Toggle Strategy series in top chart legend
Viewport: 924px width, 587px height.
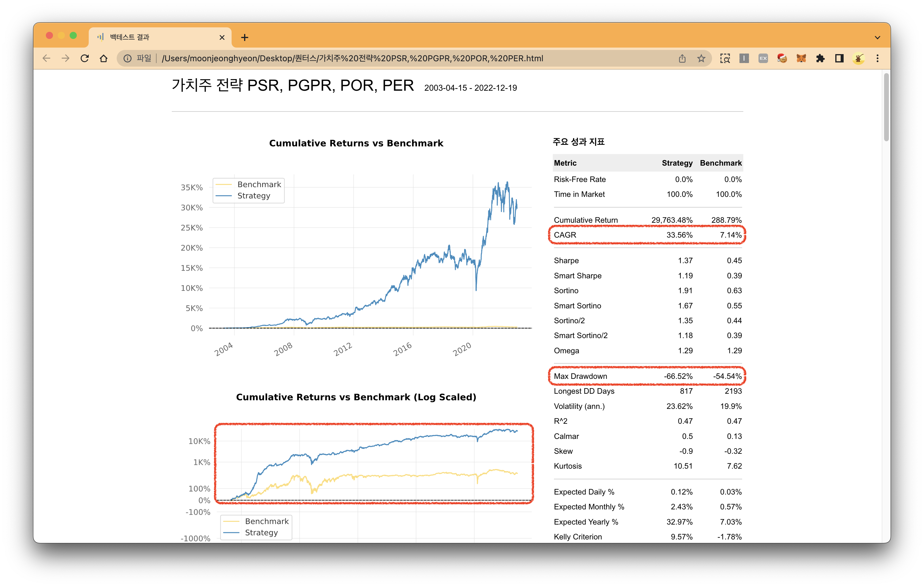pos(253,196)
